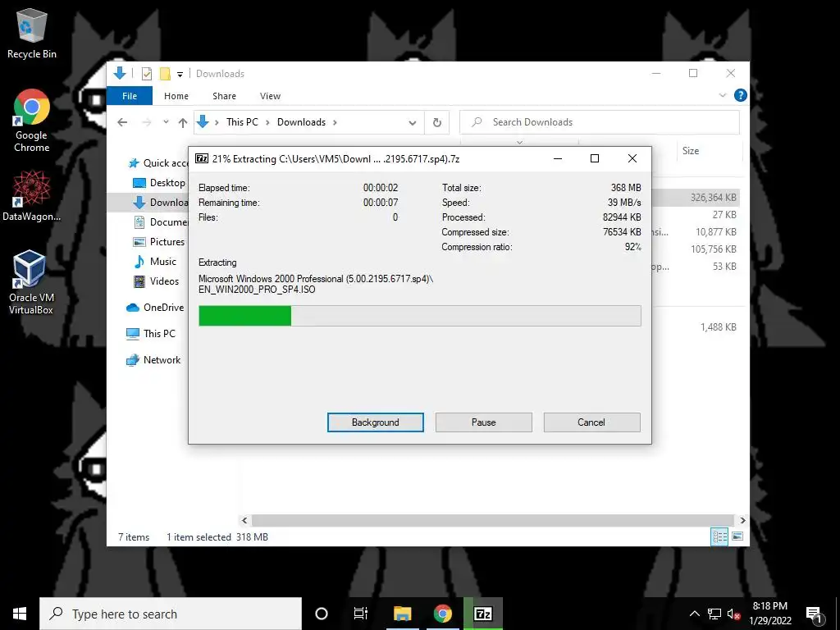Select Quick access in navigation pane
Viewport: 840px width, 630px height.
click(x=158, y=163)
